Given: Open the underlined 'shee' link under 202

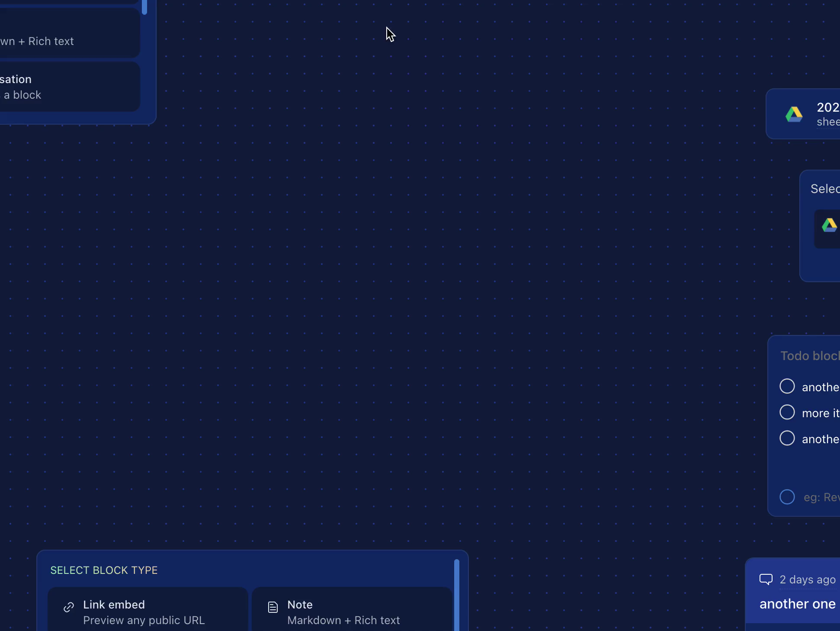Looking at the screenshot, I should click(x=828, y=122).
